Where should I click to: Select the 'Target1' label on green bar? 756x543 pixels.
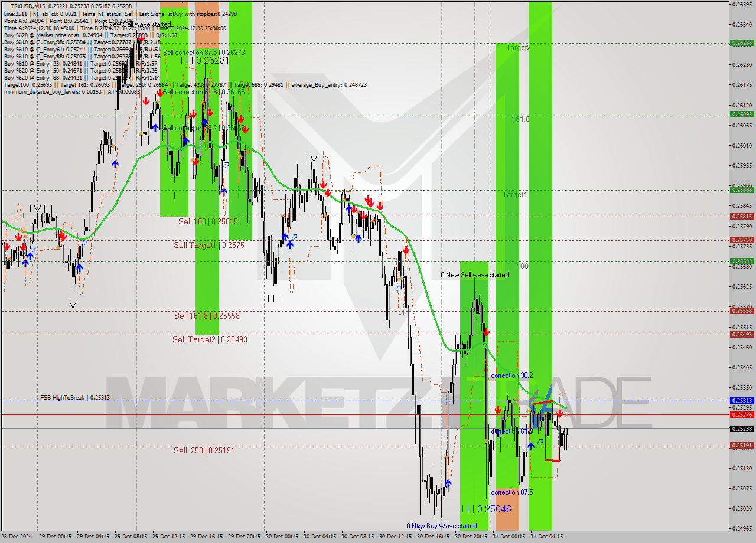pos(515,194)
